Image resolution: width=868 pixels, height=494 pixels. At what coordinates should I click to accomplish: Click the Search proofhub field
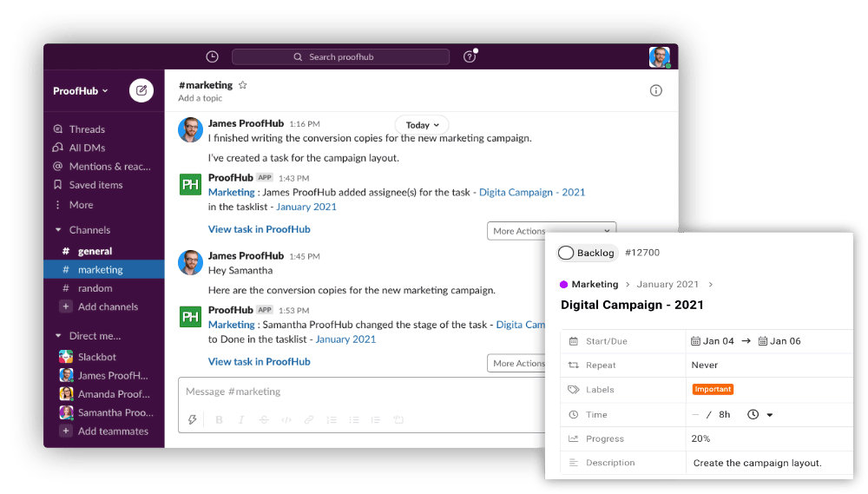tap(340, 57)
